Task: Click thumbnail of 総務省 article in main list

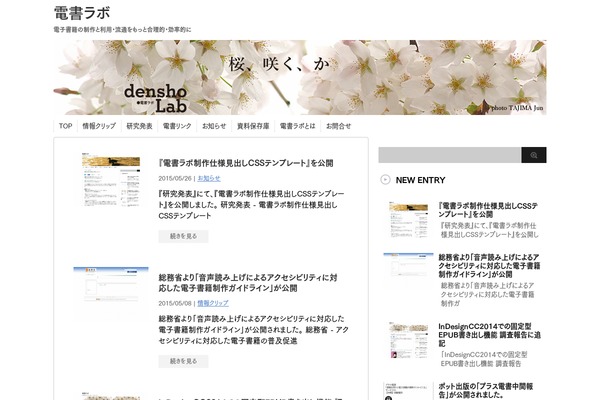Action: click(x=111, y=285)
